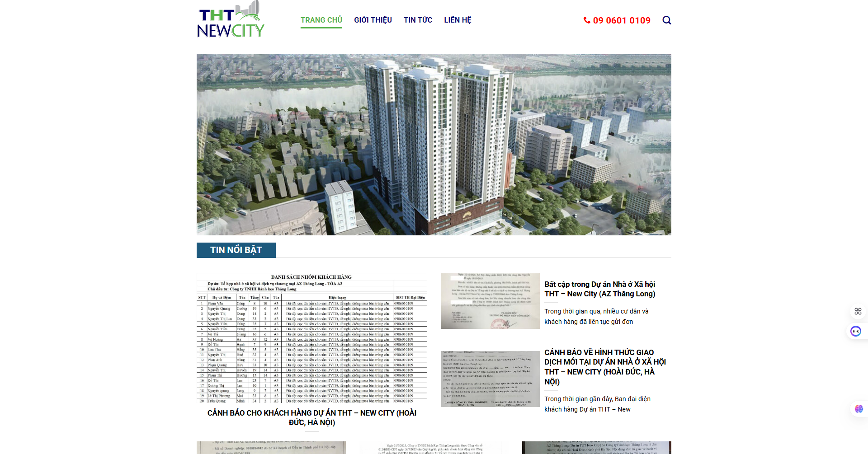Click the THT New City logo
Viewport: 868px width, 454px height.
(231, 20)
